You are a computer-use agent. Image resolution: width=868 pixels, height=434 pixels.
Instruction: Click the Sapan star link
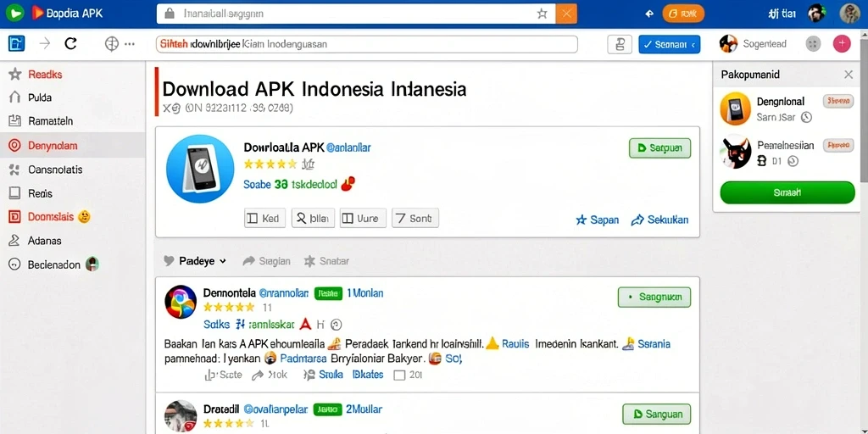598,220
